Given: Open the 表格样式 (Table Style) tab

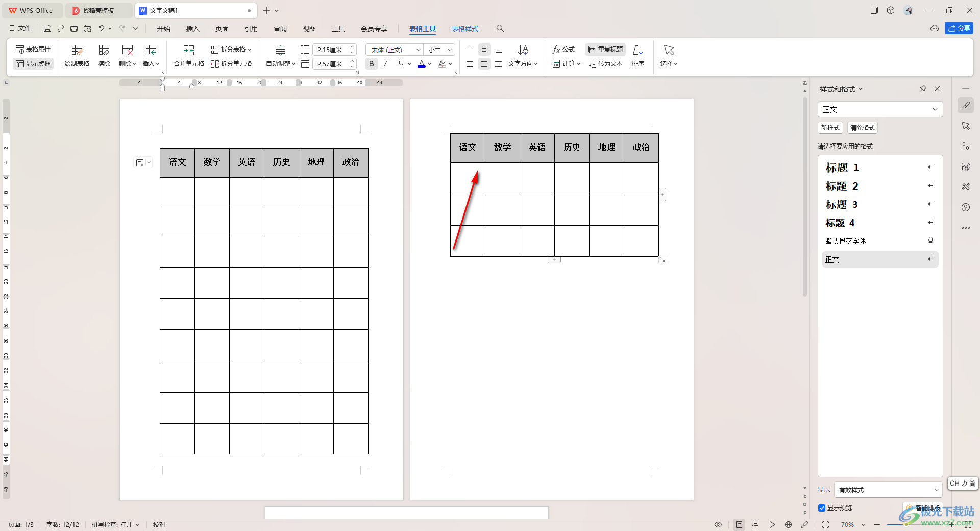Looking at the screenshot, I should [x=465, y=29].
